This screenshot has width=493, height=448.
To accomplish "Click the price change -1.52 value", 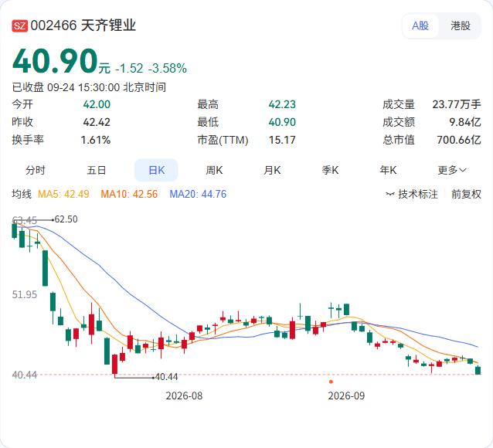I will pyautogui.click(x=129, y=68).
